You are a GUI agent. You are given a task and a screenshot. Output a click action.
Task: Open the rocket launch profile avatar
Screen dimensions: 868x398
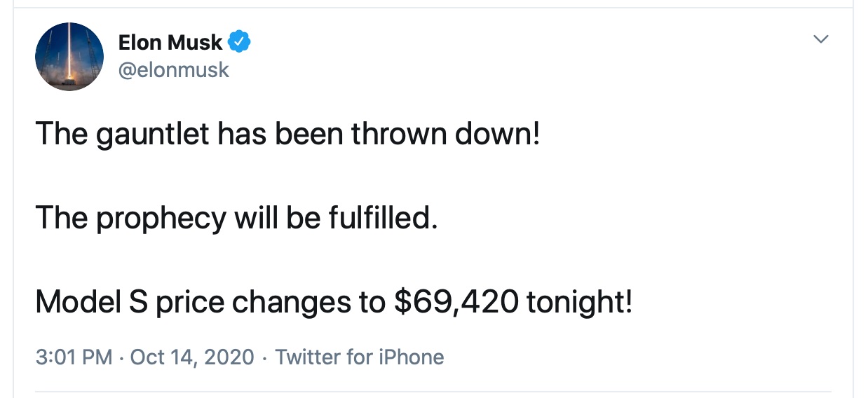pyautogui.click(x=69, y=56)
